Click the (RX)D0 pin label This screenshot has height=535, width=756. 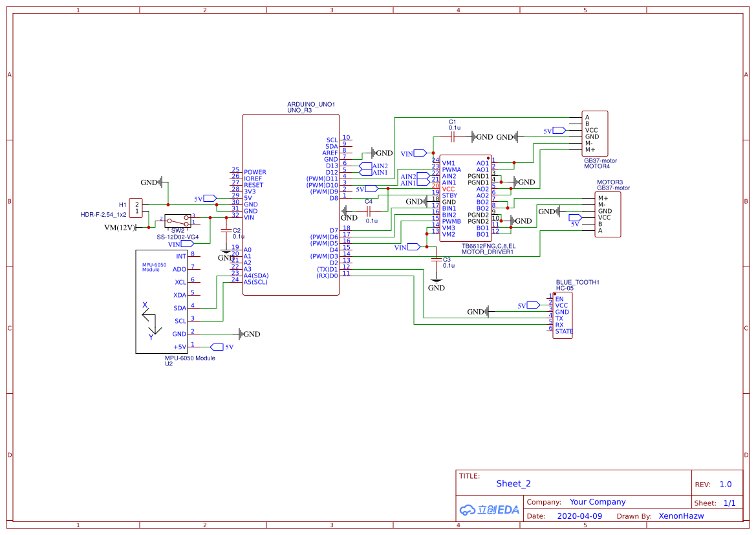click(x=327, y=276)
